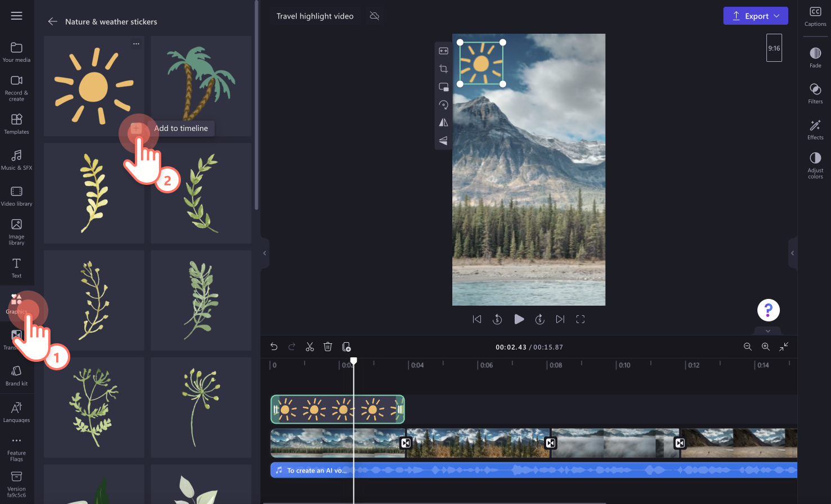Open the Templates tab
This screenshot has width=831, height=504.
pyautogui.click(x=17, y=124)
